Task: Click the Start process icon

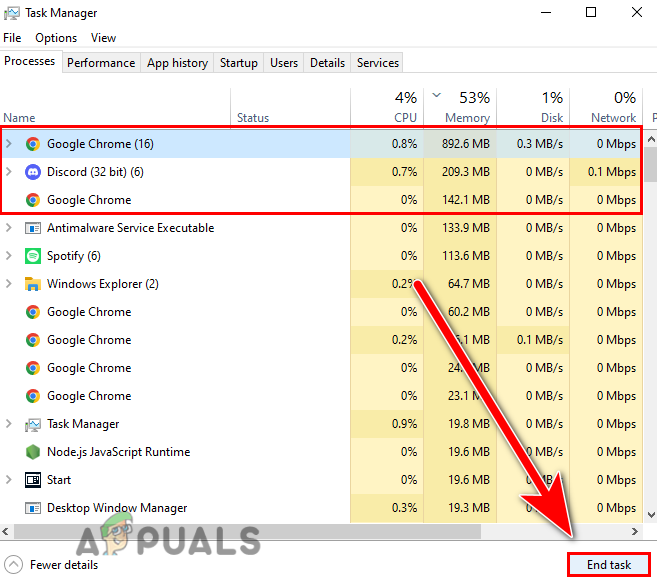Action: coord(33,480)
